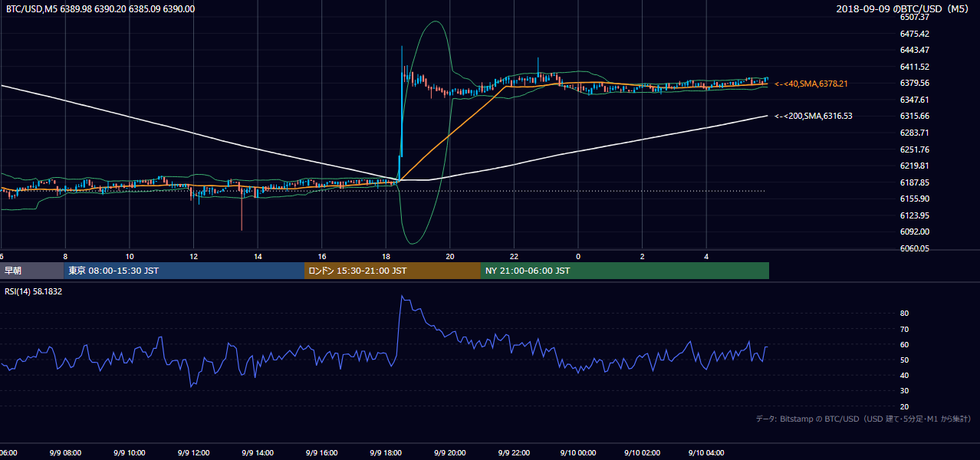The image size is (980, 460).
Task: Click price axis value 6251.76
Action: pyautogui.click(x=915, y=149)
